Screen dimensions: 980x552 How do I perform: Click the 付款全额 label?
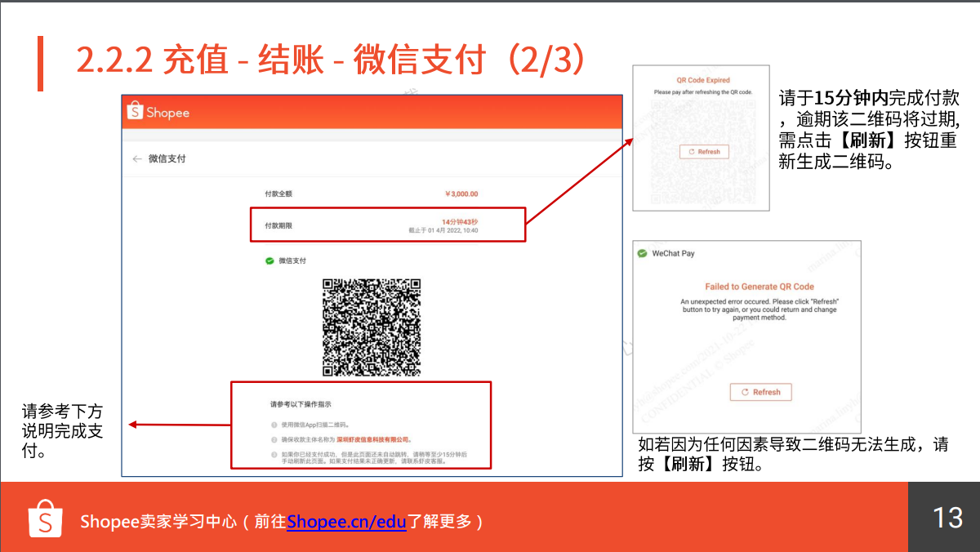click(278, 194)
